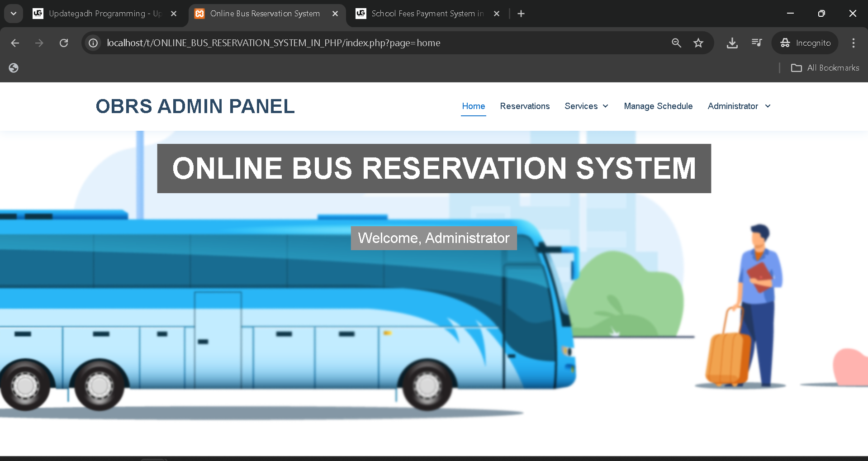The height and width of the screenshot is (461, 868).
Task: Open the browser downloads icon
Action: pos(732,43)
